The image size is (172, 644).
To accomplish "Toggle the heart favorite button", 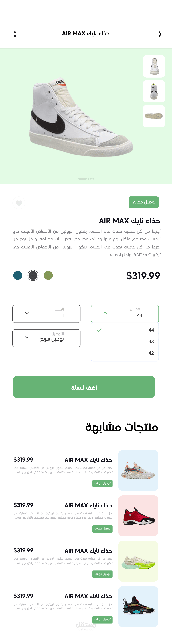I will coord(19,203).
